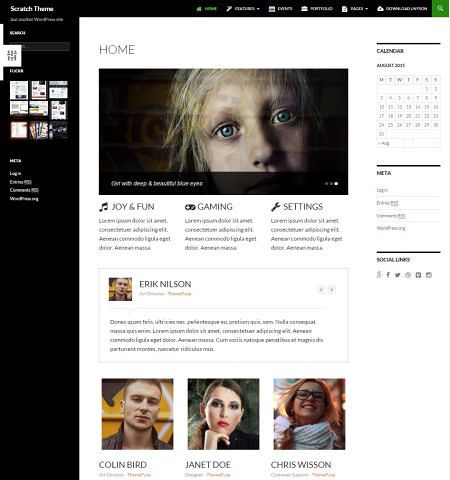Click the gamepad icon beside Gaming
The image size is (450, 480).
pos(190,207)
